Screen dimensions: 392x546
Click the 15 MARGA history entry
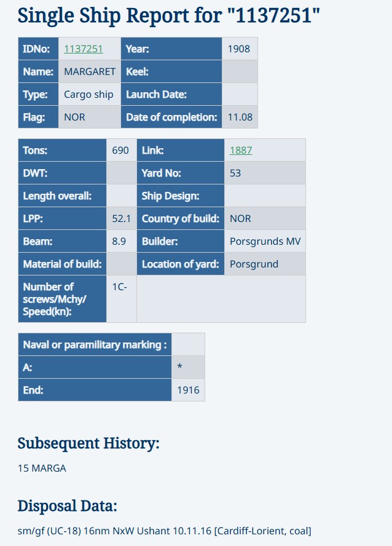click(42, 468)
